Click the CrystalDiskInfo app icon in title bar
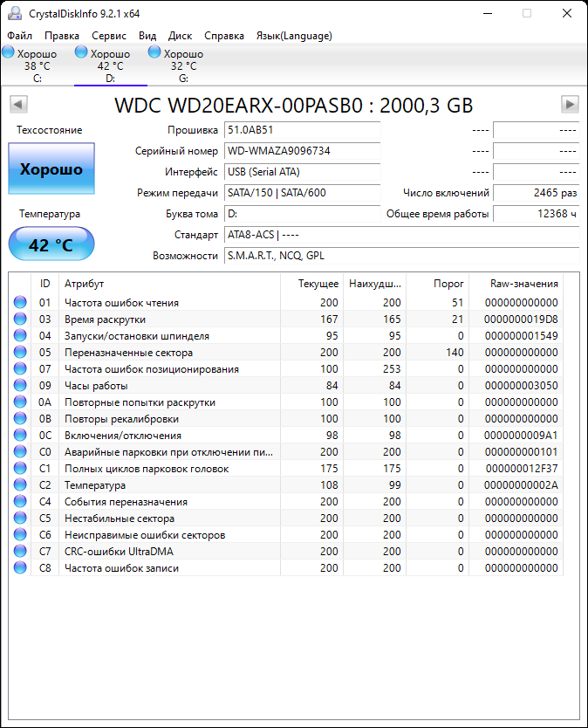The width and height of the screenshot is (588, 728). (14, 13)
